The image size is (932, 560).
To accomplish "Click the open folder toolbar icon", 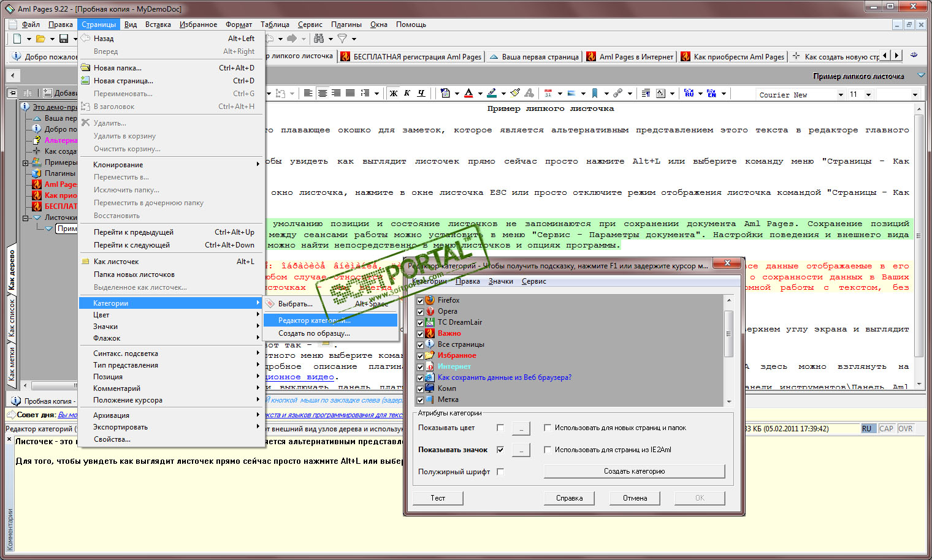I will pos(40,39).
